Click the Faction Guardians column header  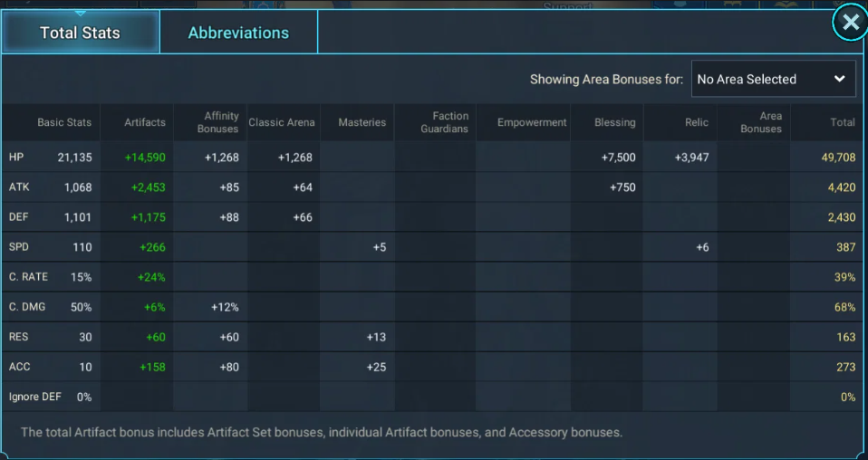pyautogui.click(x=445, y=122)
